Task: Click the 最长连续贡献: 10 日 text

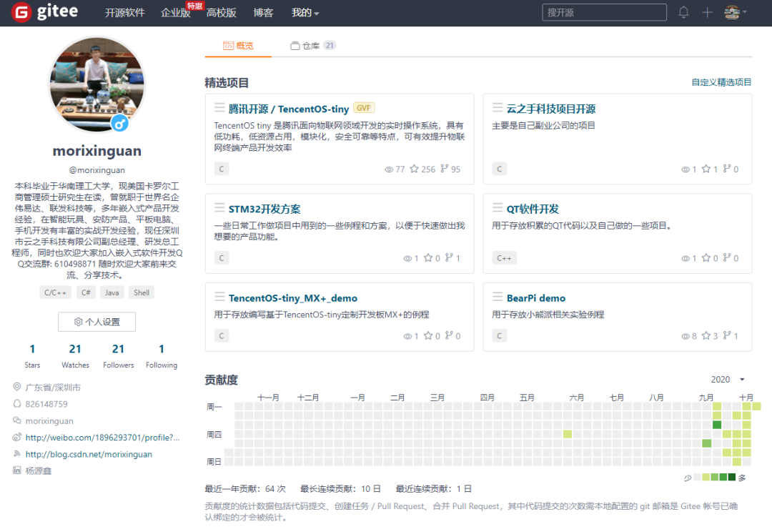Action: click(x=341, y=488)
